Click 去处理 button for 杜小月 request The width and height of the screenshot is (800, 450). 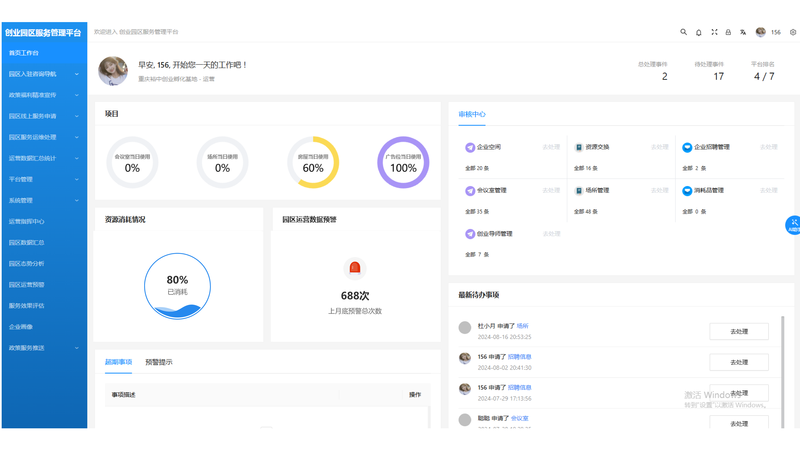tap(739, 332)
